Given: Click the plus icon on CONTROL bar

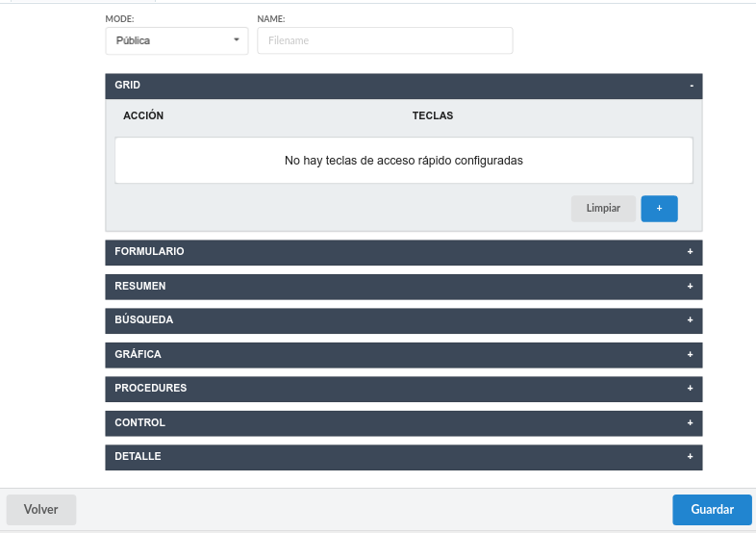Looking at the screenshot, I should pyautogui.click(x=690, y=423).
